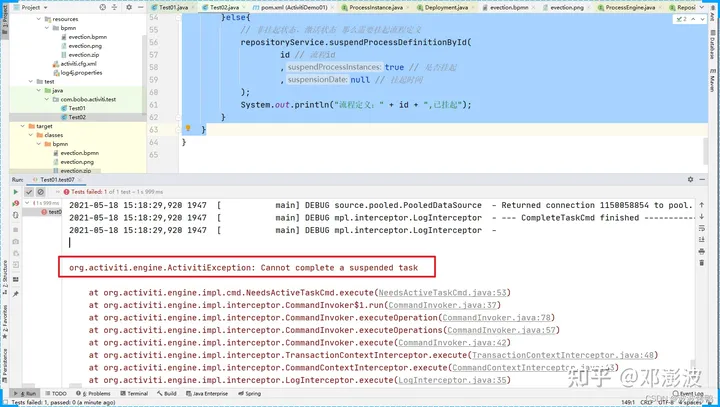Toggle show passed tests checkmark button
The width and height of the screenshot is (720, 407).
click(29, 192)
